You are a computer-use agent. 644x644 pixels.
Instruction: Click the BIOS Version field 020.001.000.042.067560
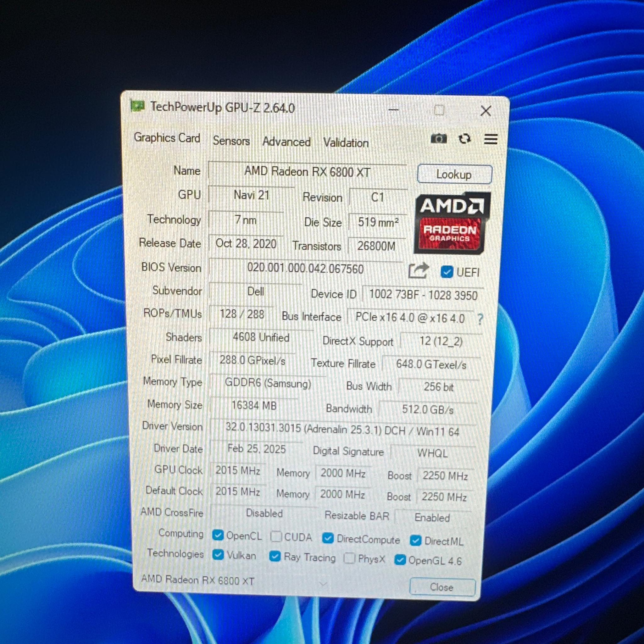[306, 268]
